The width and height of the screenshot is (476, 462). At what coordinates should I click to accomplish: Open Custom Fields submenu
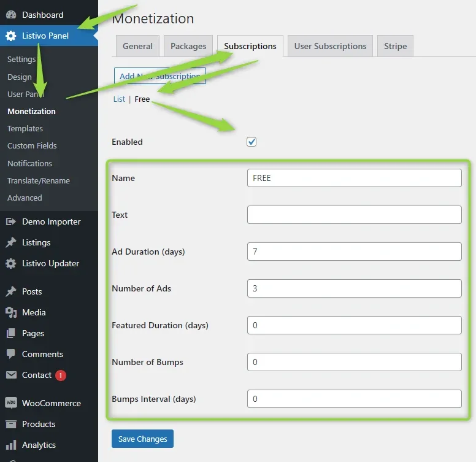(x=32, y=145)
